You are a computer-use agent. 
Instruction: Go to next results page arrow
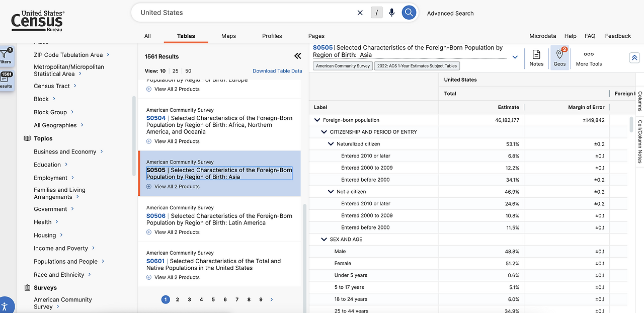pos(272,299)
